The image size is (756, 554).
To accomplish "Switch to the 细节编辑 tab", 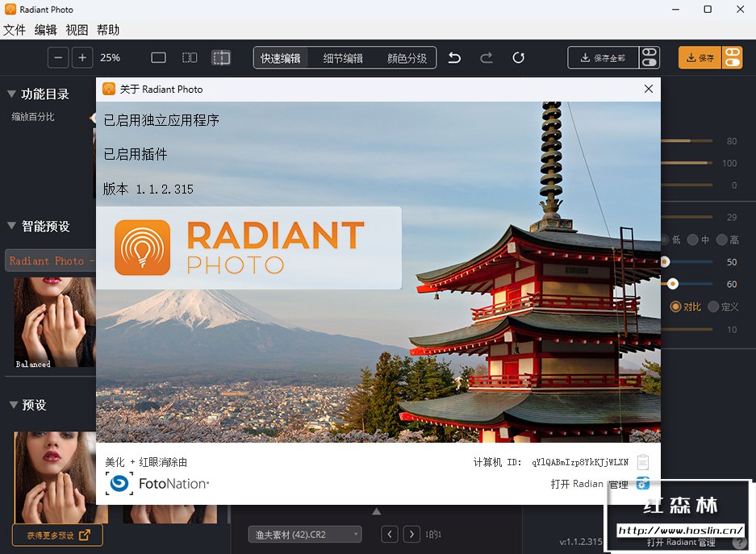I will click(343, 58).
